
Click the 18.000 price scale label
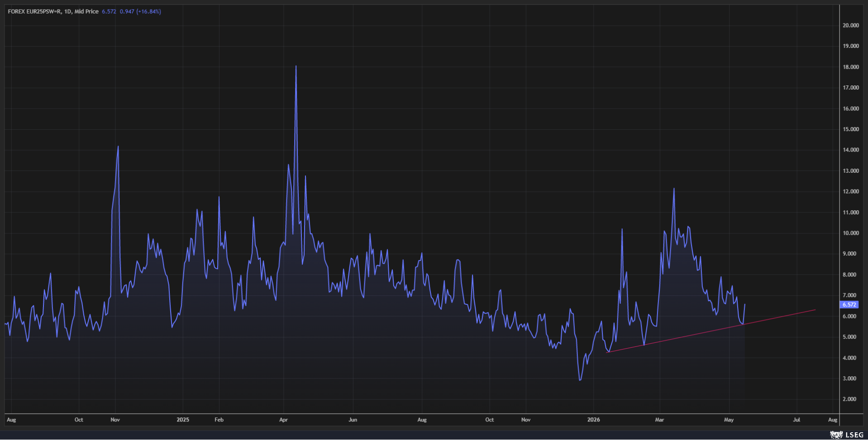850,67
